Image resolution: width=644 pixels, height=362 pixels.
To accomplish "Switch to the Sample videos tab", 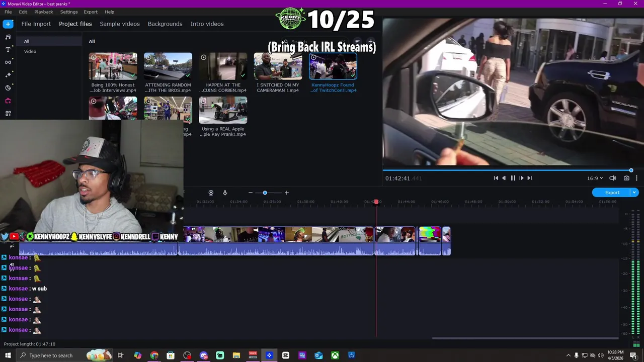I will point(120,24).
